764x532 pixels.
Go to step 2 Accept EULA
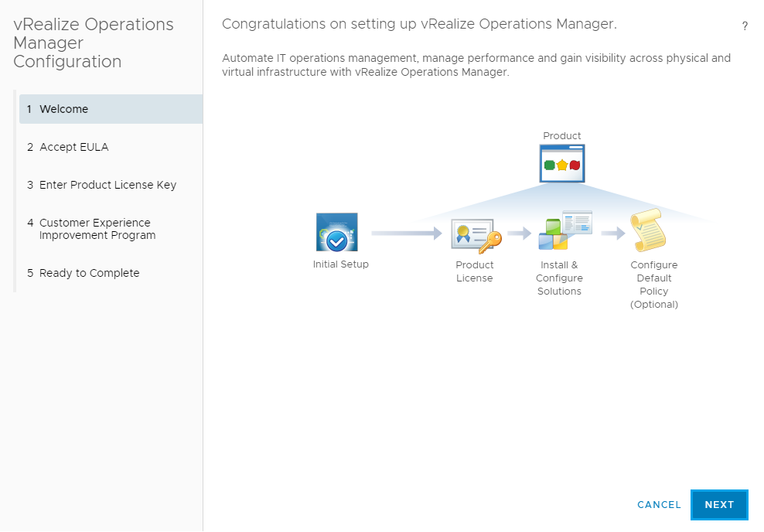pyautogui.click(x=73, y=147)
